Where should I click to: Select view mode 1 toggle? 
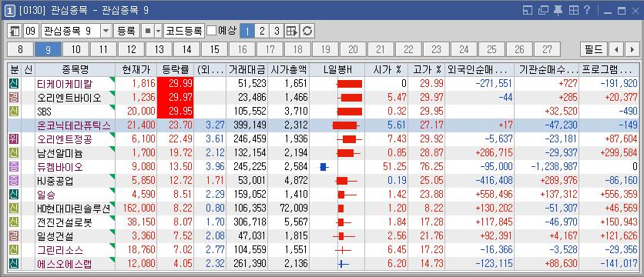247,31
